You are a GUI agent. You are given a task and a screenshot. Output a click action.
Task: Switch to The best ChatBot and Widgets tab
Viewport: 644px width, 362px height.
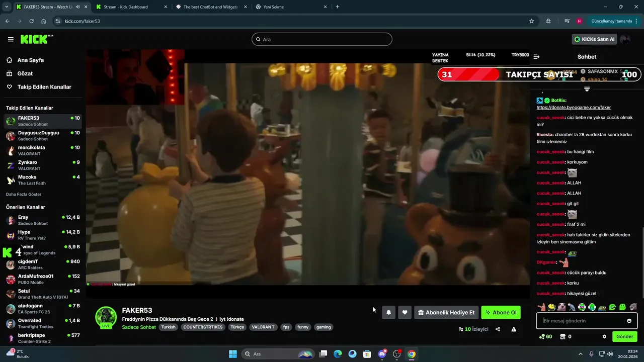(211, 7)
